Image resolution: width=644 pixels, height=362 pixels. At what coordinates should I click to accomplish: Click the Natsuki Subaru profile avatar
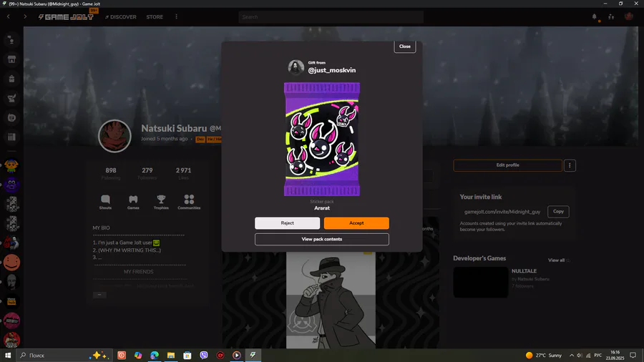[x=114, y=136]
